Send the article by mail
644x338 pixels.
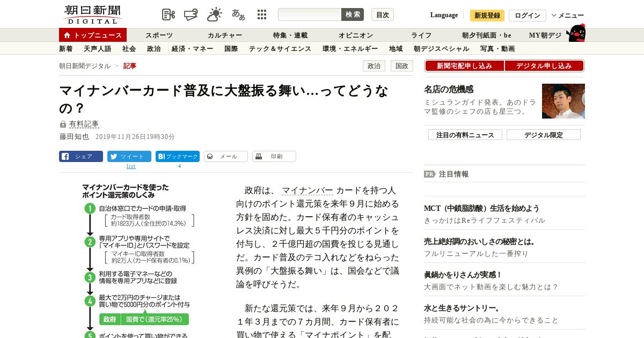[226, 157]
